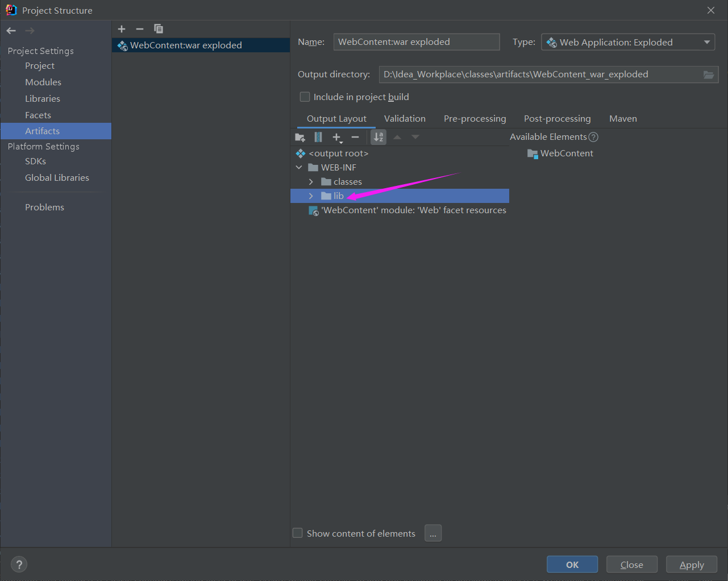
Task: Open help for Available Elements
Action: (593, 137)
